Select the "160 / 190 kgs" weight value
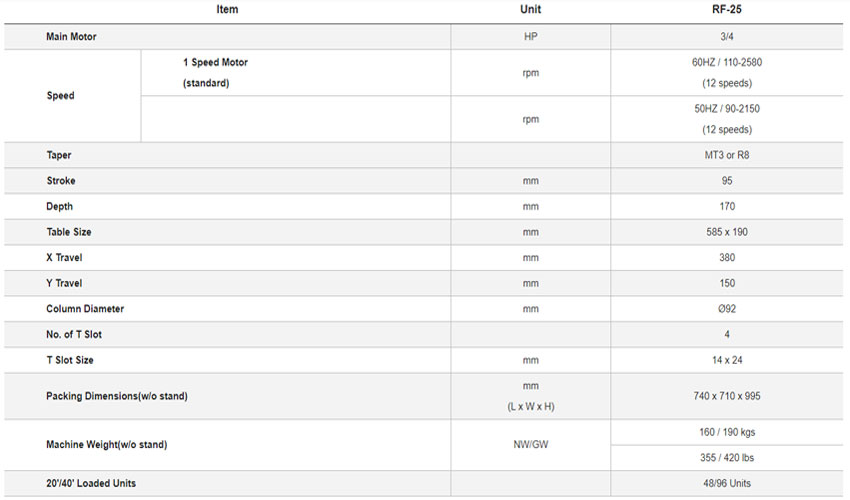The image size is (850, 500). [x=726, y=432]
